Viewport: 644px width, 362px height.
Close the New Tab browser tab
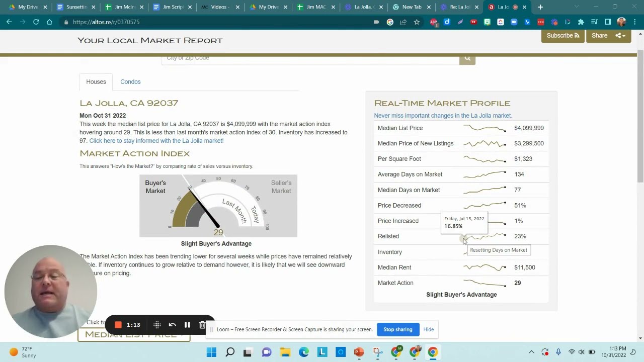point(429,7)
